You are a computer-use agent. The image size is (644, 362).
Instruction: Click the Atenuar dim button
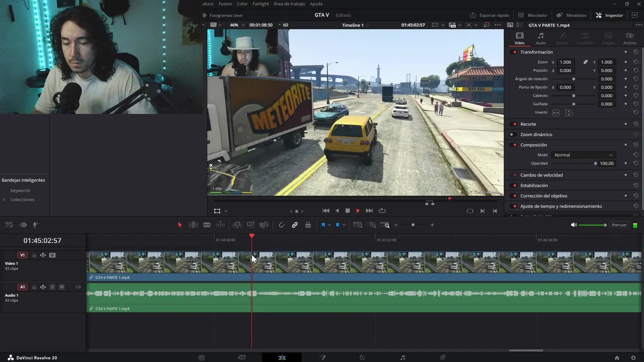[619, 225]
